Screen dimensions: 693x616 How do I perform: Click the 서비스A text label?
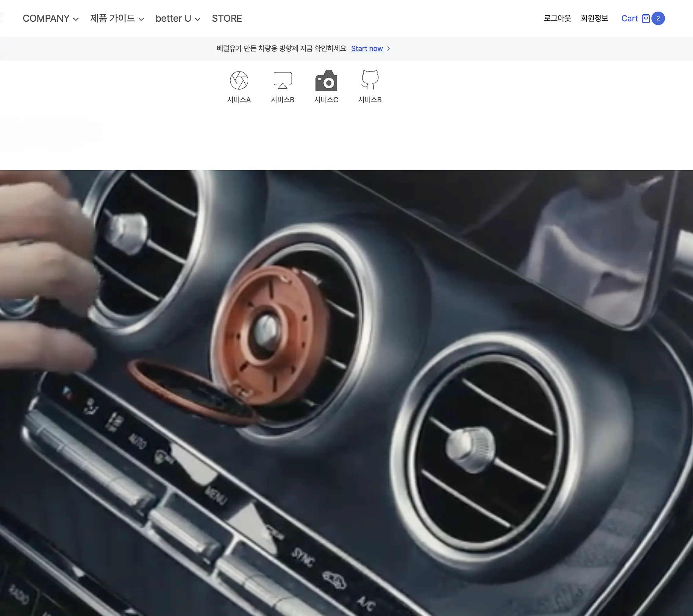tap(239, 100)
